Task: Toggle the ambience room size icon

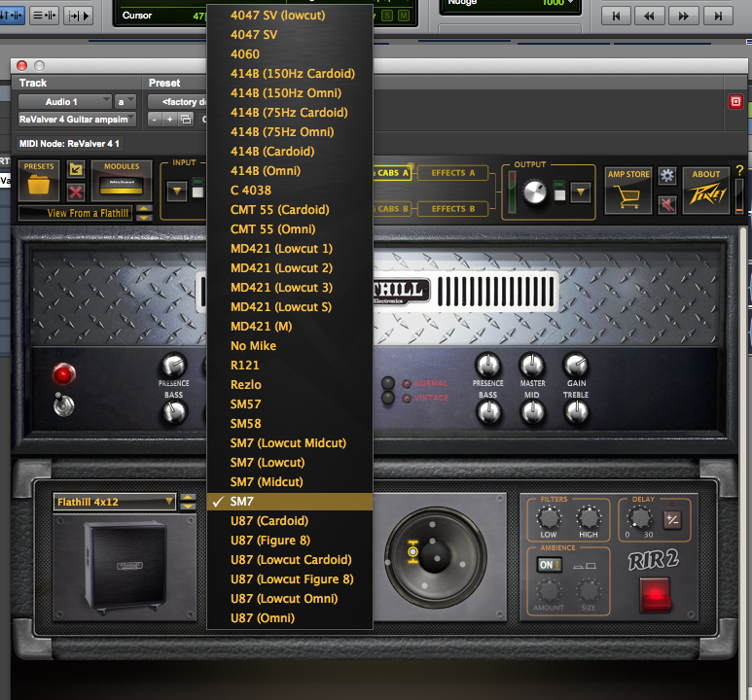Action: 585,566
